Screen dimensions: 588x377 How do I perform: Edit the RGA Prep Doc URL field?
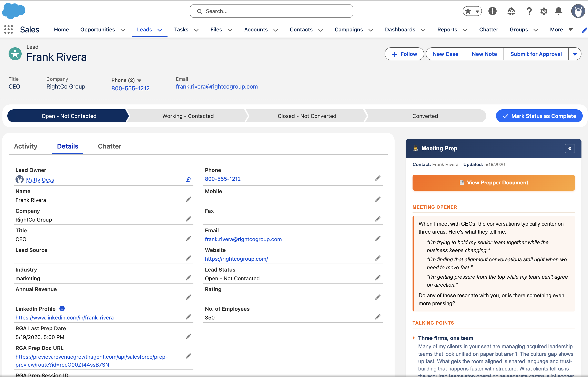pyautogui.click(x=188, y=356)
